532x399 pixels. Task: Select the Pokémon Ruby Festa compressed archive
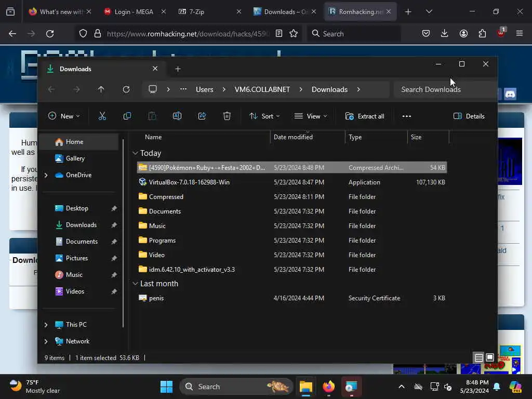(x=292, y=168)
